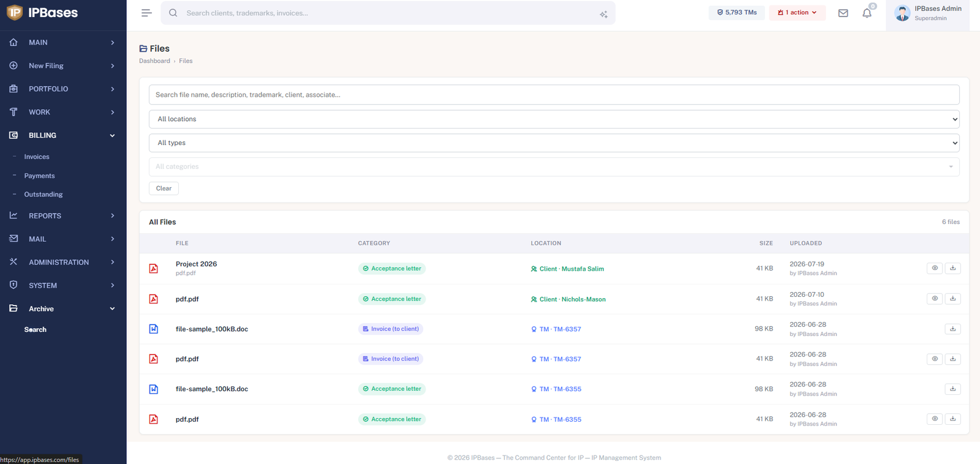
Task: Open Search under Archive
Action: [36, 329]
